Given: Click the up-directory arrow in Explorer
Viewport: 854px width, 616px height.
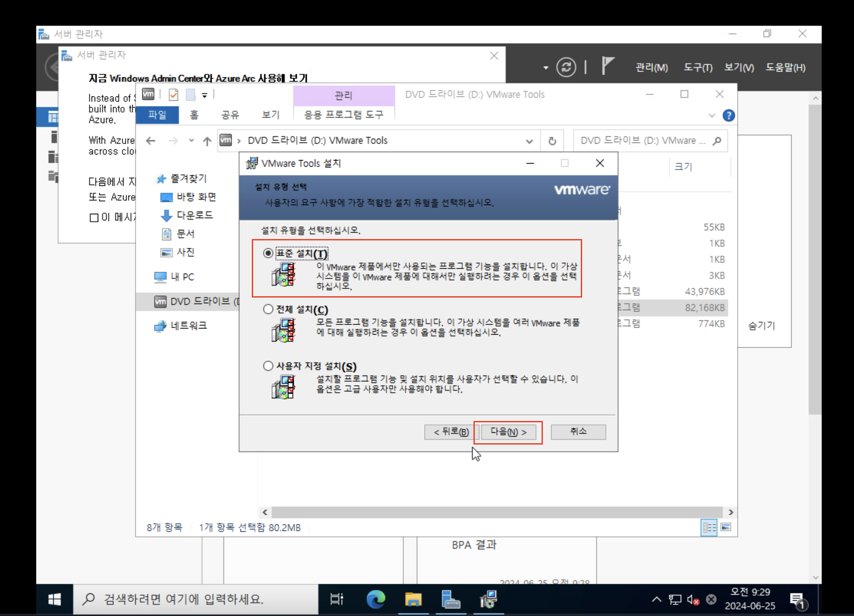Looking at the screenshot, I should pyautogui.click(x=207, y=141).
